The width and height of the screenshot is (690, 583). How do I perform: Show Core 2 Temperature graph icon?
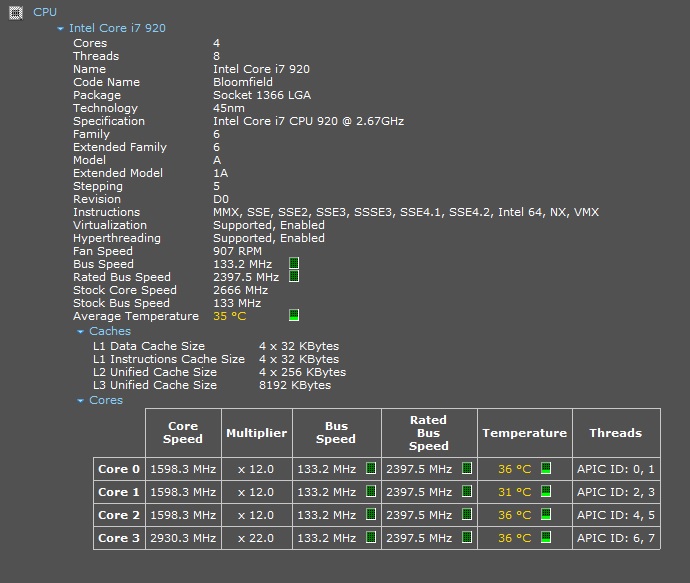tap(546, 514)
